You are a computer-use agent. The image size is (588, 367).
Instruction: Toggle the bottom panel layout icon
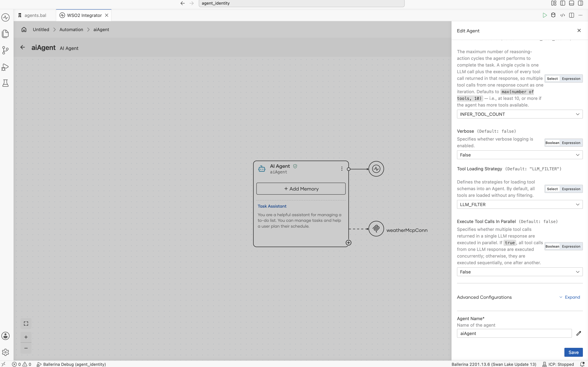click(x=572, y=3)
